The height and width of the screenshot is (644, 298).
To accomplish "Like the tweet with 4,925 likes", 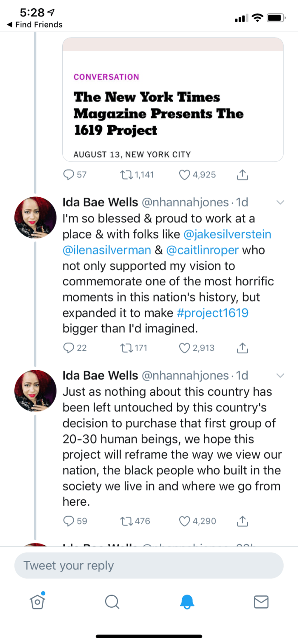I will tap(185, 175).
